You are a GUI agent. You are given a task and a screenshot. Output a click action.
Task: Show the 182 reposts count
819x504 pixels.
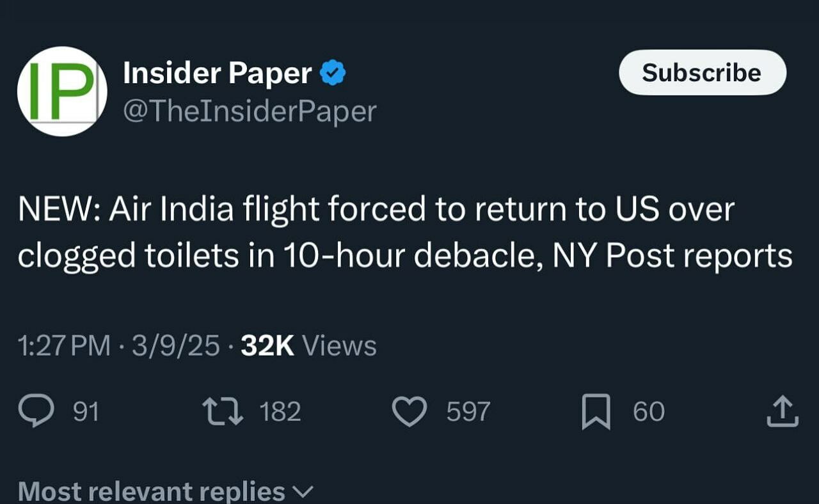280,412
